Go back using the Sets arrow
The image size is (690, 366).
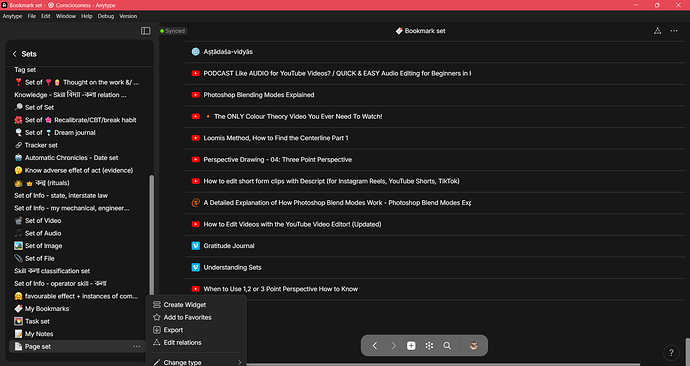click(15, 54)
